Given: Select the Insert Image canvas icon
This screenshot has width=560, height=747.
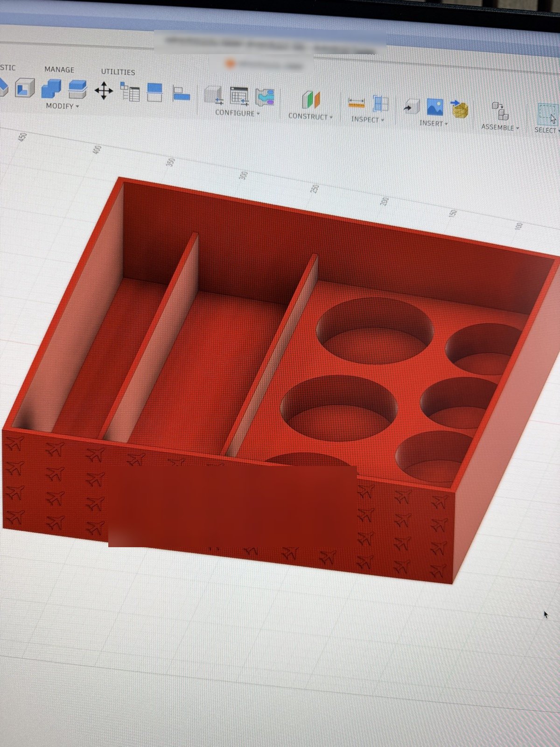Looking at the screenshot, I should click(435, 107).
